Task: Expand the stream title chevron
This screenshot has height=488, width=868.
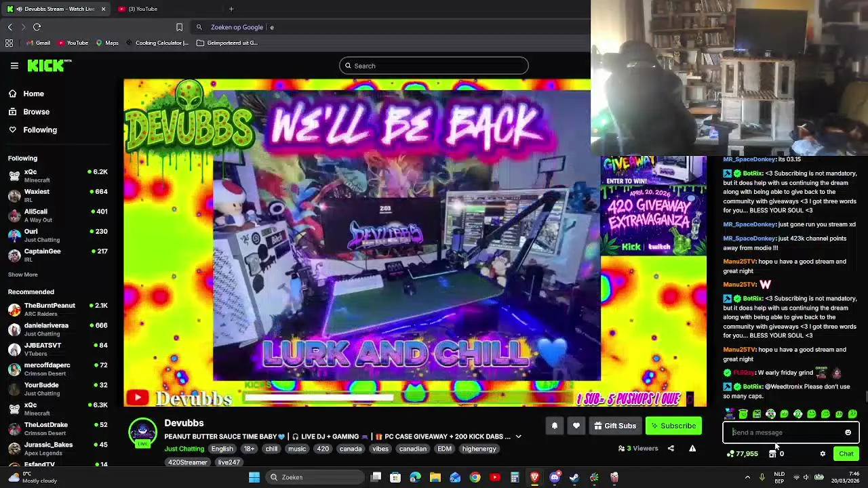Action: [518, 437]
